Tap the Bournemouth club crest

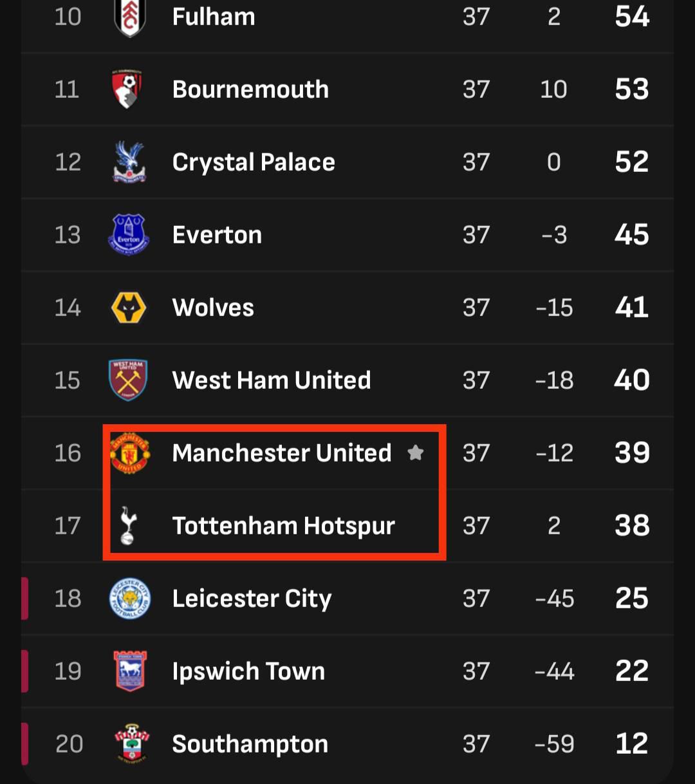[128, 89]
